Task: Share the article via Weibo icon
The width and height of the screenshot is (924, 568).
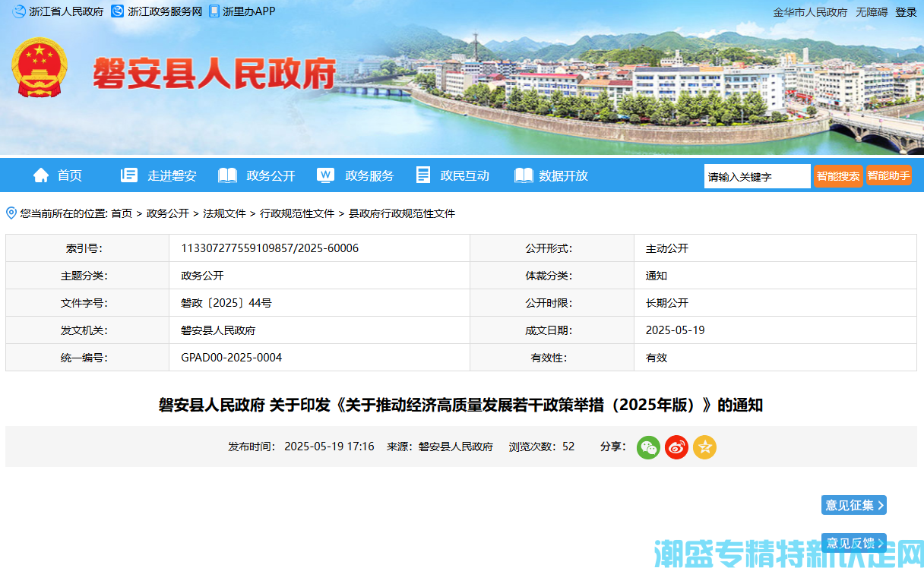Action: click(x=676, y=447)
